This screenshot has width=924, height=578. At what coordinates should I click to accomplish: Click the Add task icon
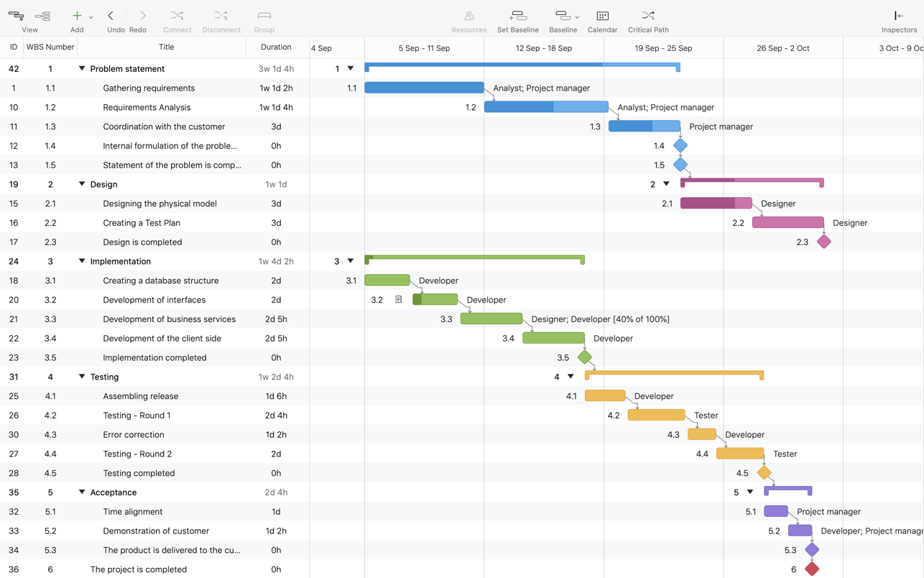pos(76,16)
